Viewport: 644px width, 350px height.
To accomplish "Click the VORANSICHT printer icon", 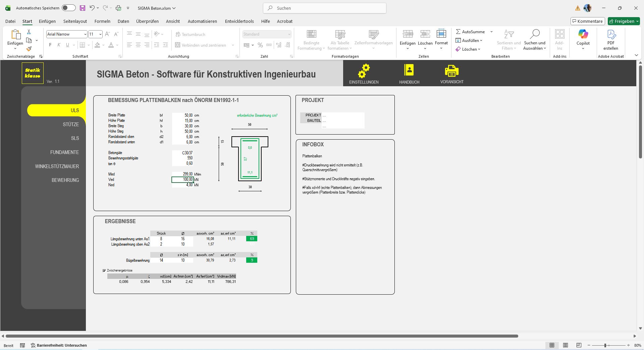I will 451,71.
